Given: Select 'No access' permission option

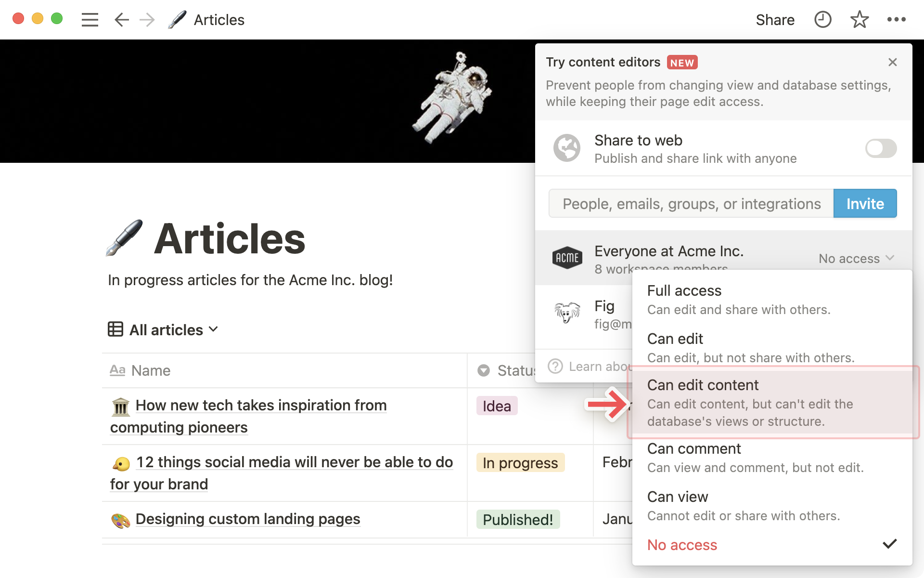Looking at the screenshot, I should coord(682,545).
